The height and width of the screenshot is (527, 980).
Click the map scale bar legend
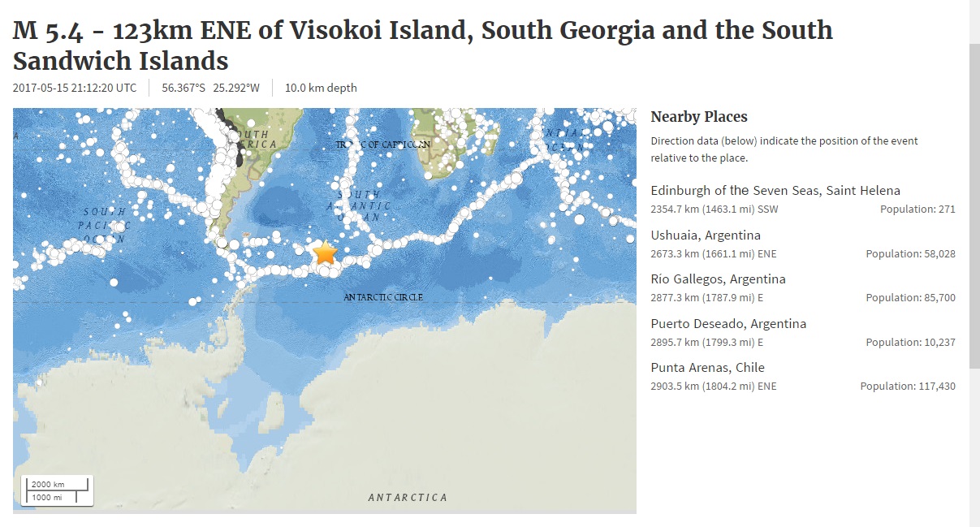click(57, 490)
